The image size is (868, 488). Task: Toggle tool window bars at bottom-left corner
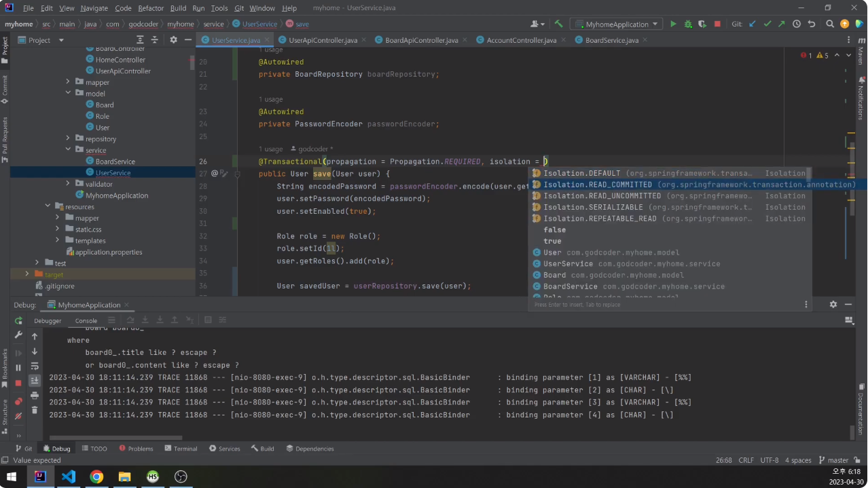5,460
